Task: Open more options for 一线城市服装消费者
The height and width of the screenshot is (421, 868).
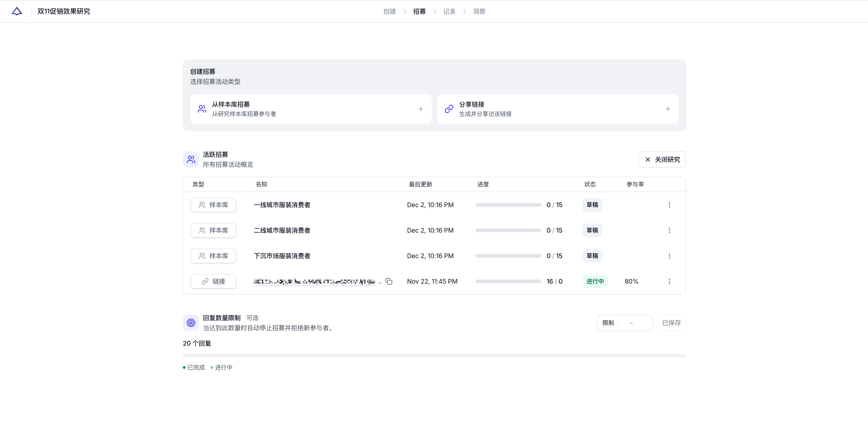Action: coord(669,205)
